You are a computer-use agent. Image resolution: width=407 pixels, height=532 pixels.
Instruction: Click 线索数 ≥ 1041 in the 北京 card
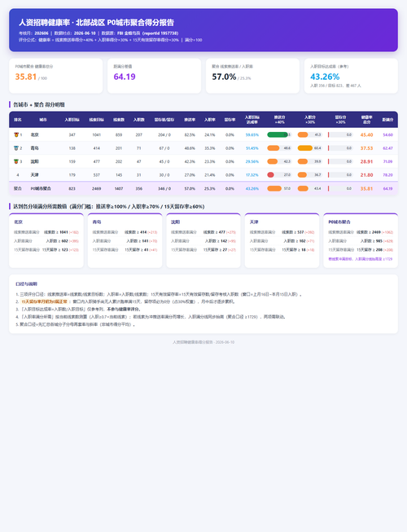56,232
